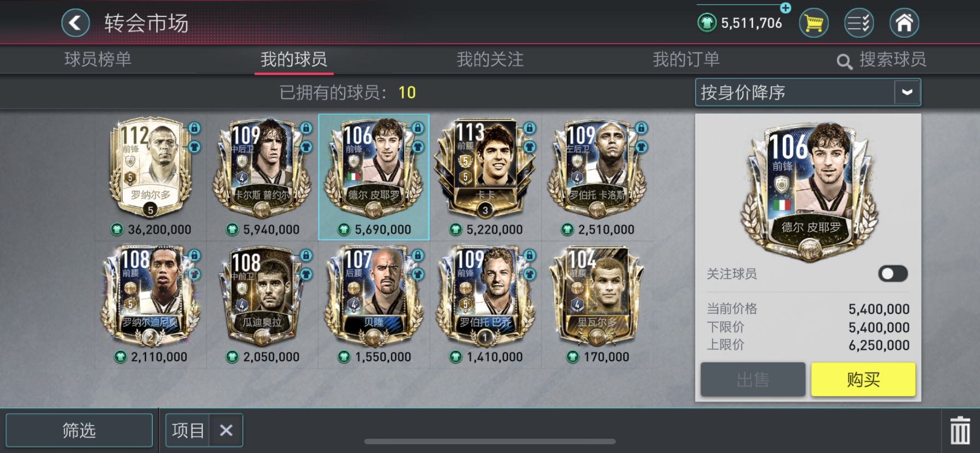Viewport: 980px width, 453px height.
Task: Expand the 按身价降序 sort dropdown
Action: pyautogui.click(x=808, y=92)
